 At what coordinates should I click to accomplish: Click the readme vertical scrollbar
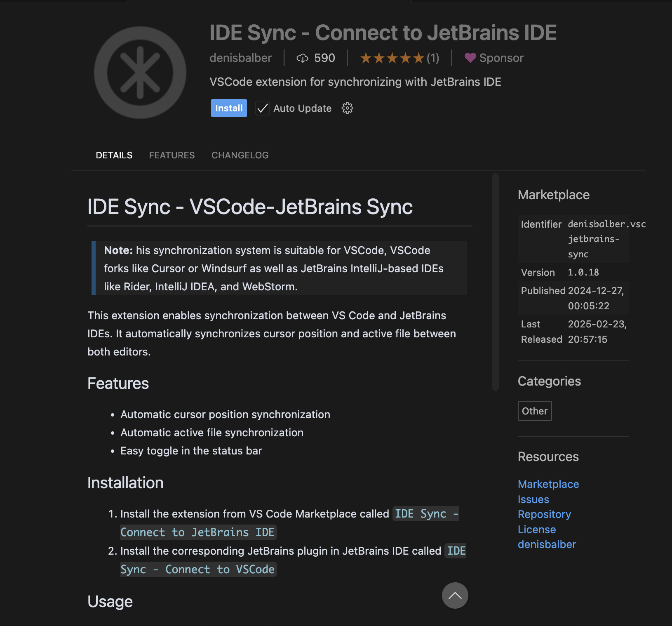tap(496, 282)
